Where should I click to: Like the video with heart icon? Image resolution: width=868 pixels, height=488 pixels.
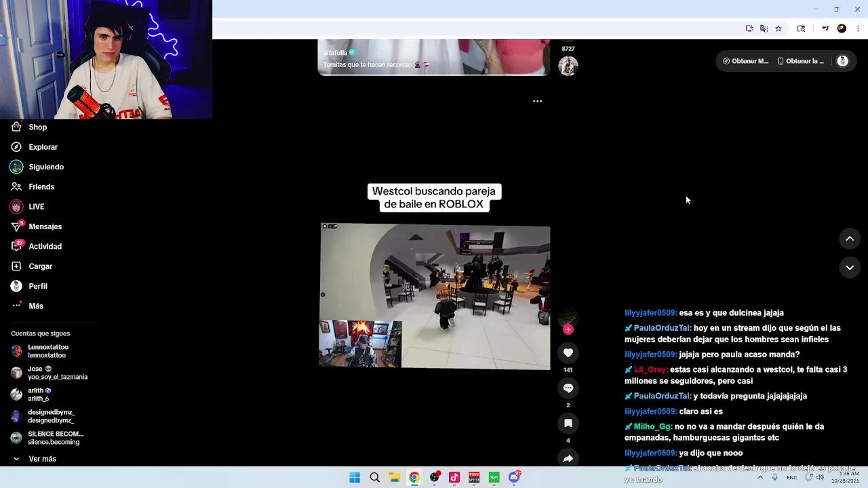coord(568,352)
